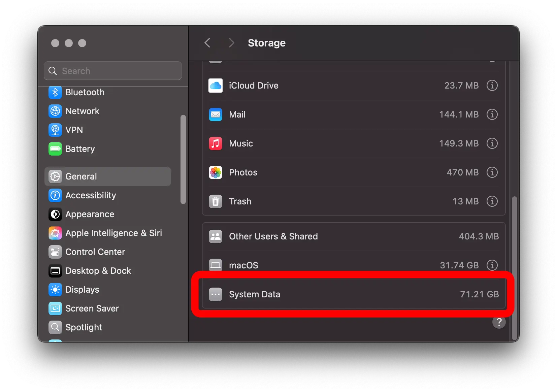Click the search magnifying glass icon
Screen dimensions: 557x392
(53, 71)
